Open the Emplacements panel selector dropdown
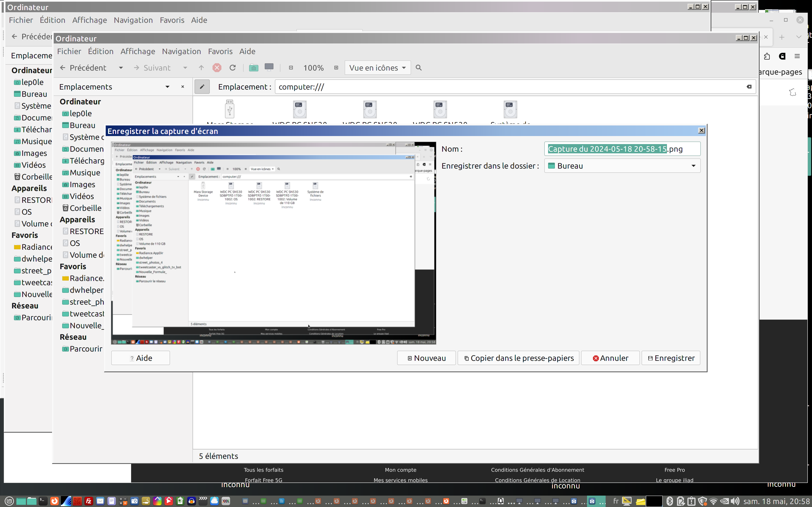The image size is (812, 507). click(x=167, y=87)
